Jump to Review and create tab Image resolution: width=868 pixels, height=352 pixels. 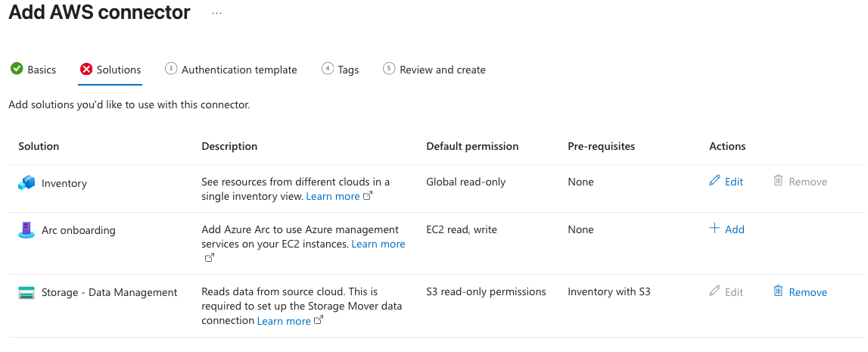pos(443,70)
